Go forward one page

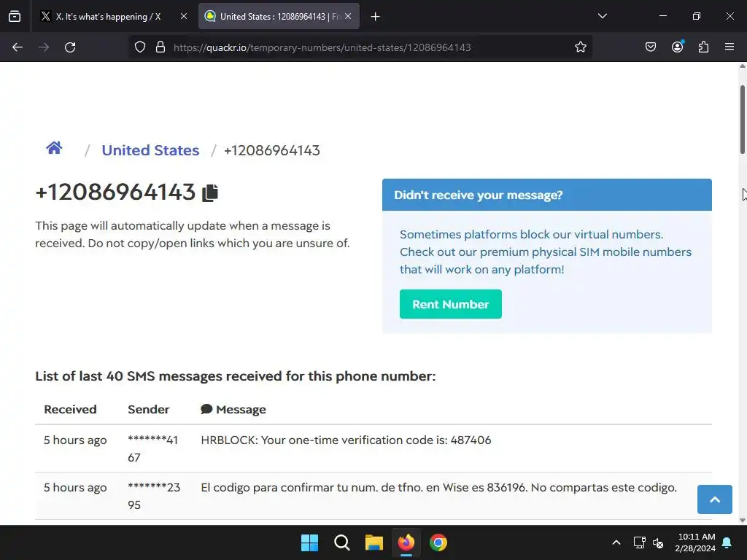click(x=44, y=47)
